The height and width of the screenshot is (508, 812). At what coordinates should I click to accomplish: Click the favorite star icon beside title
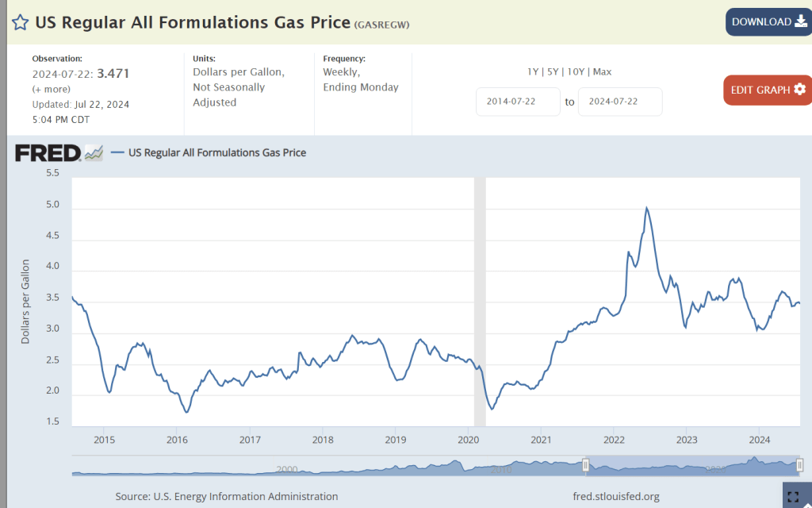(x=20, y=22)
